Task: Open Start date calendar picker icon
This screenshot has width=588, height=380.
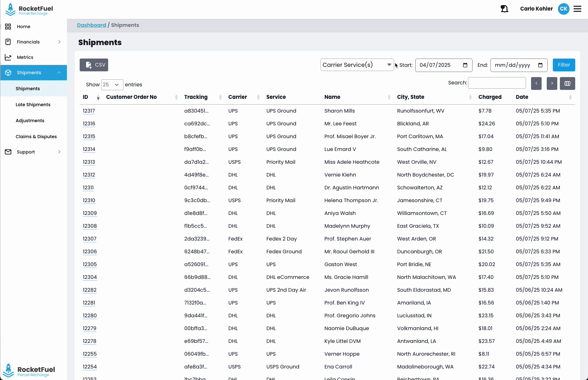Action: click(x=465, y=65)
